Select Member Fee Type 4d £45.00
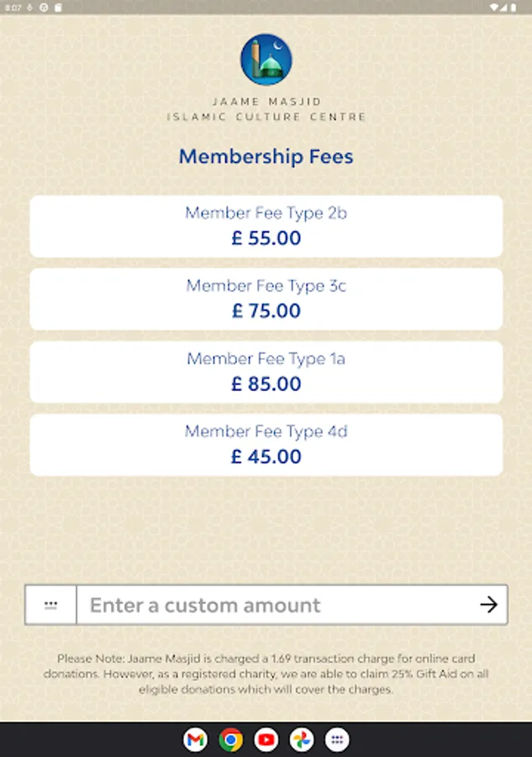This screenshot has width=532, height=757. click(266, 444)
